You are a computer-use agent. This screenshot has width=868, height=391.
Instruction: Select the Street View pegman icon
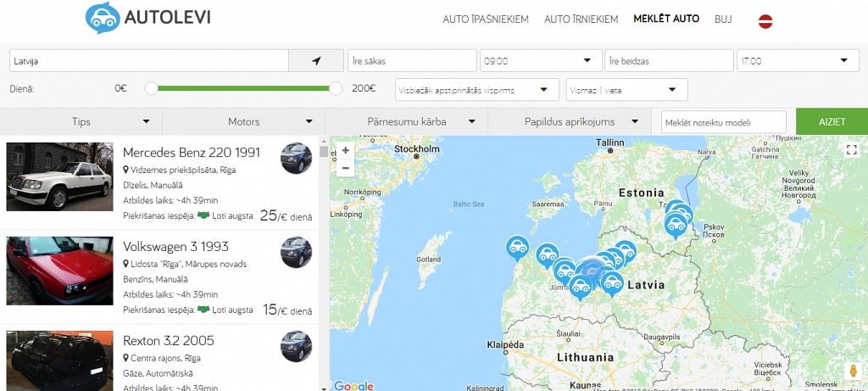tap(853, 370)
